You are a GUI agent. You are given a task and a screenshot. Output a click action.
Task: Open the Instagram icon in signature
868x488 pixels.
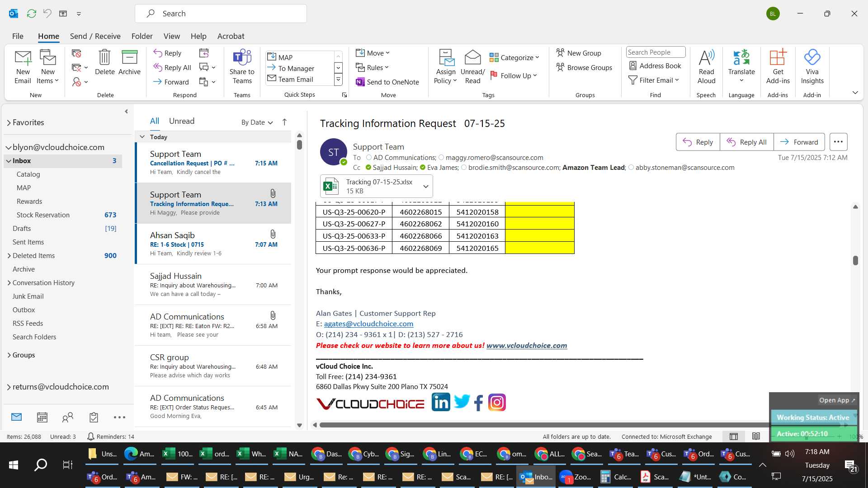click(x=497, y=402)
